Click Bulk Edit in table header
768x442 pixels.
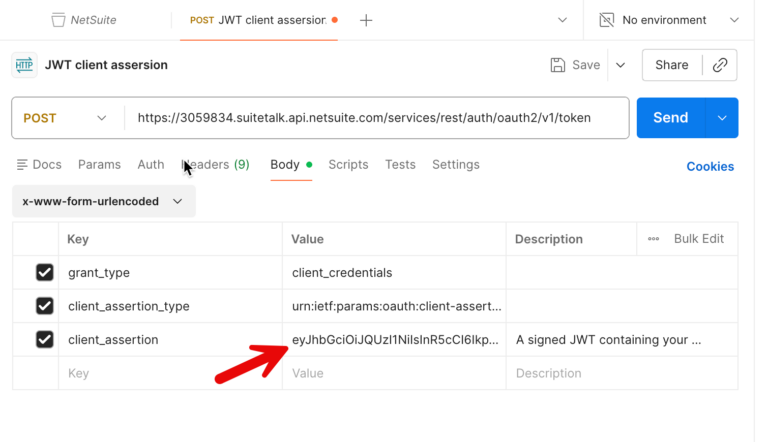pos(699,239)
